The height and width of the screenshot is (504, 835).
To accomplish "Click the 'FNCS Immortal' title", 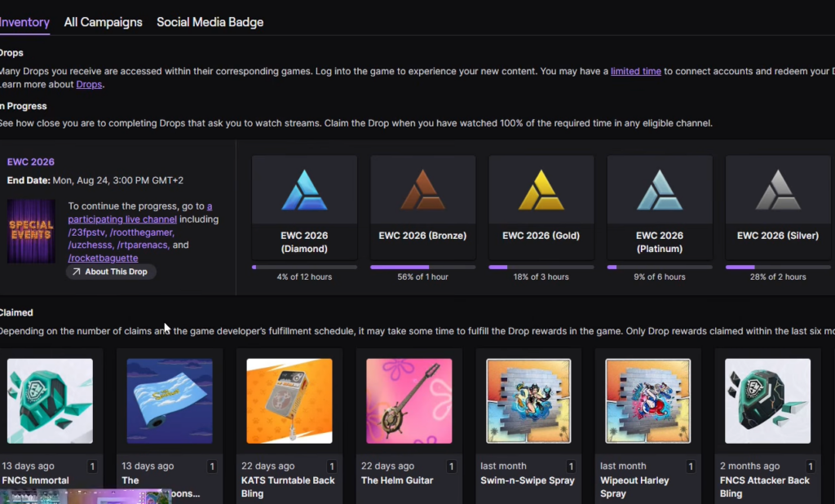I will click(35, 480).
